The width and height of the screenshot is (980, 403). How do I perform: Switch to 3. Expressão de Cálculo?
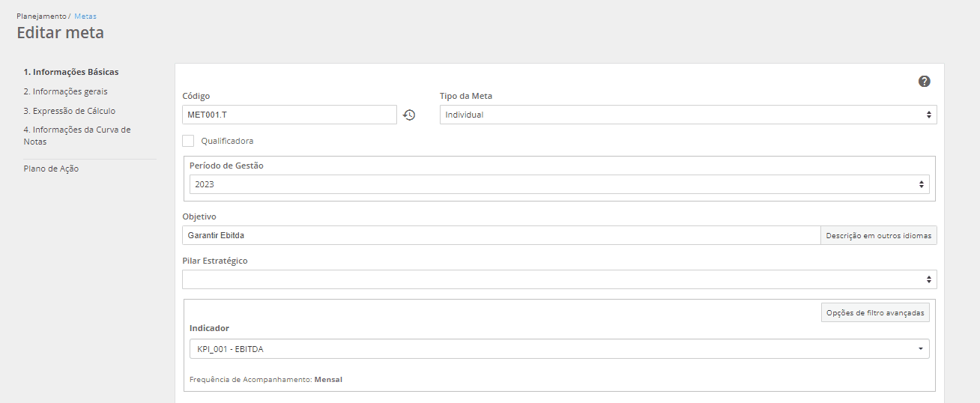pos(70,111)
